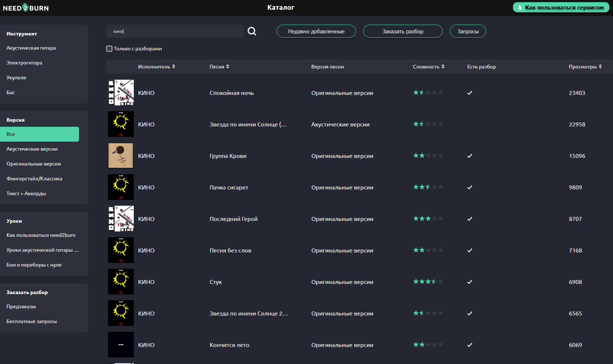This screenshot has width=613, height=364.
Task: Open album cover for Спокойная ночь
Action: click(x=121, y=92)
